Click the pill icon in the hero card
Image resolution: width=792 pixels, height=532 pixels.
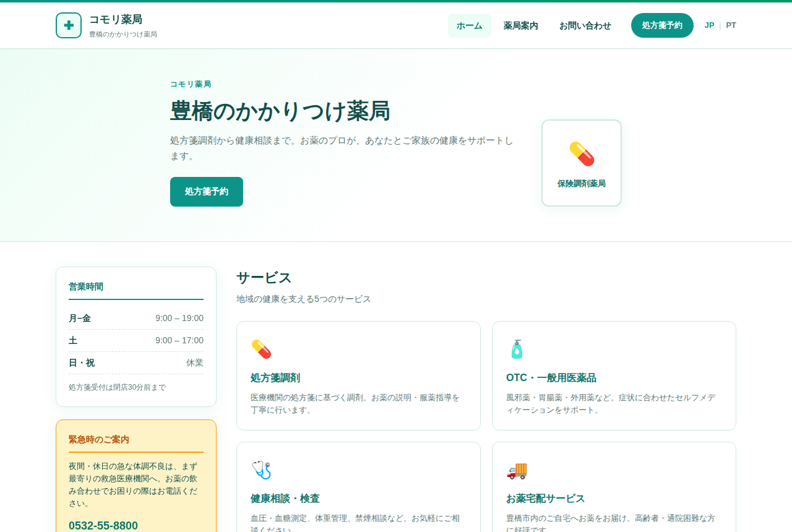[582, 154]
